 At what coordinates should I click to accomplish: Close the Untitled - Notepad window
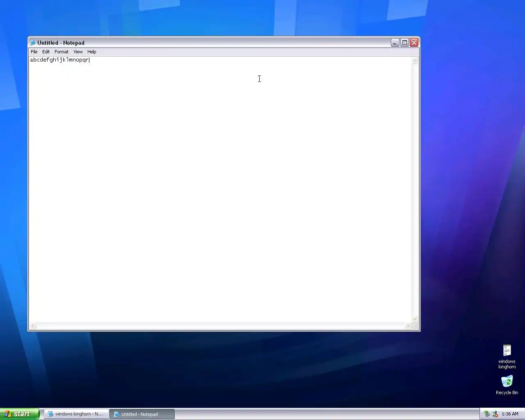pos(414,42)
